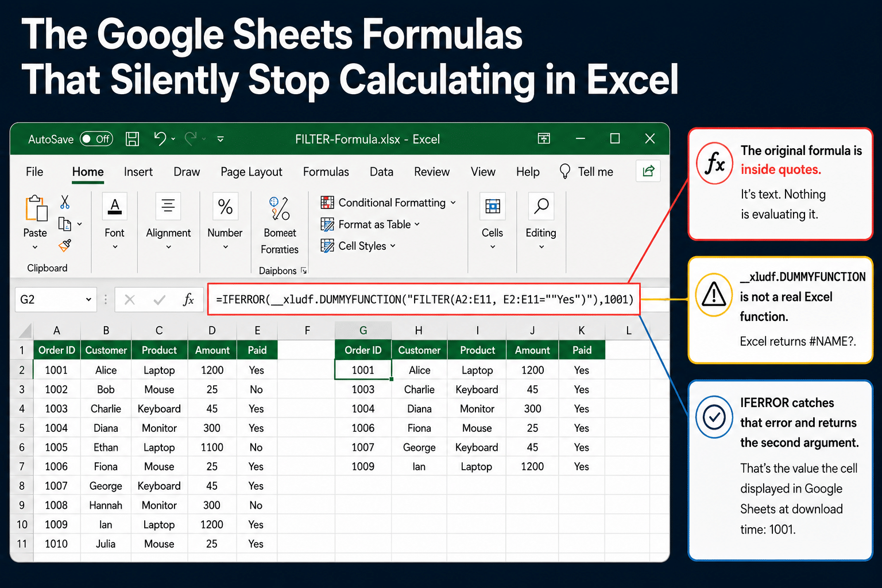Image resolution: width=882 pixels, height=588 pixels.
Task: Click the Name Box showing G2
Action: click(49, 299)
